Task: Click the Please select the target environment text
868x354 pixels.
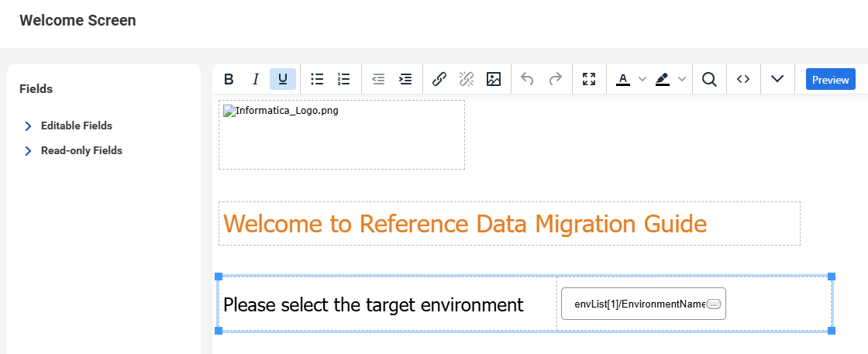Action: coord(373,304)
